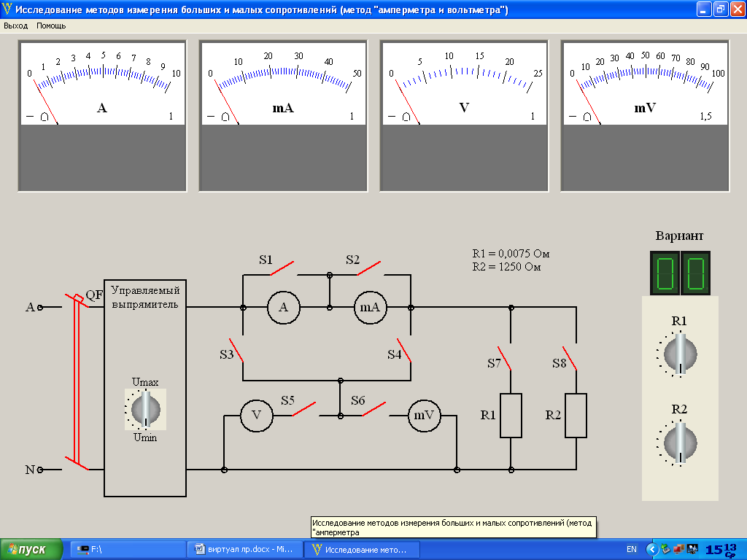Click the A ammeter gauge panel
Image resolution: width=747 pixels, height=560 pixels.
[x=102, y=116]
